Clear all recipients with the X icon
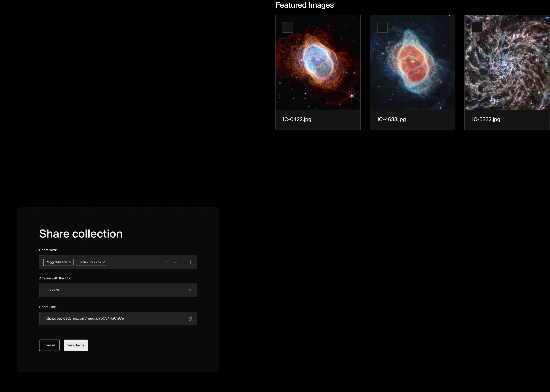Screen dimensions: 550x392 tap(166, 262)
